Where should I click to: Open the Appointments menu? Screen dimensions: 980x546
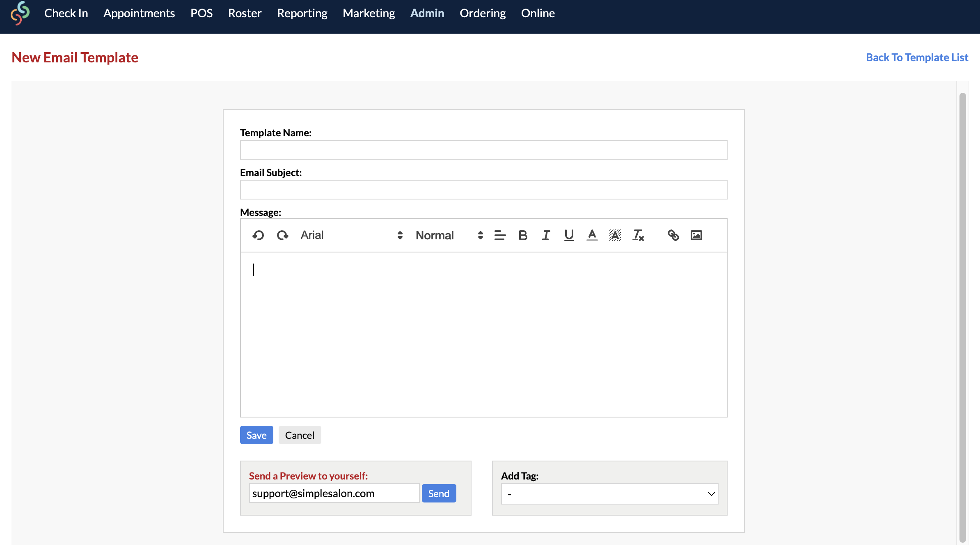(x=139, y=13)
